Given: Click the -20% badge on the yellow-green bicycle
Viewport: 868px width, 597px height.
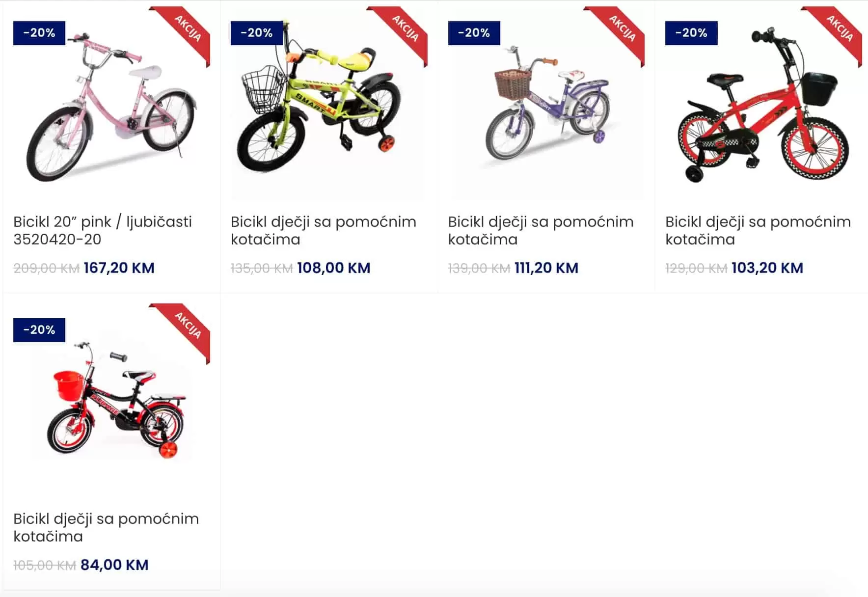Looking at the screenshot, I should pos(256,33).
